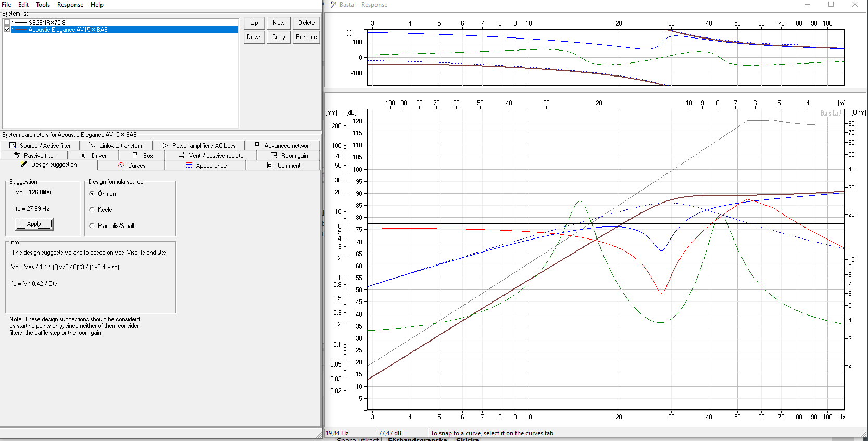Select SB29NRX75-8 in the system list
The width and height of the screenshot is (868, 441).
(x=47, y=23)
